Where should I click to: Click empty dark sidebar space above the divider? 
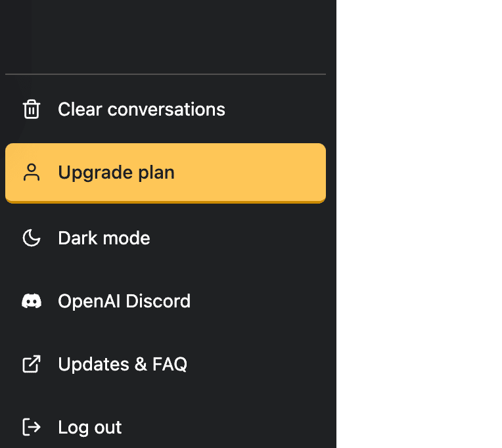pos(164,36)
